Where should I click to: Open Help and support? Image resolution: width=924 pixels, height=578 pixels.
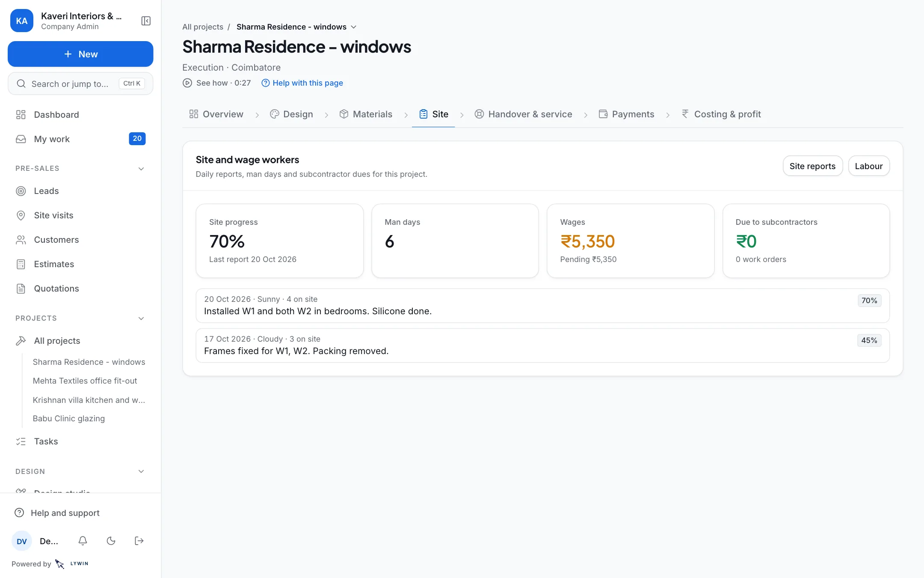pos(80,513)
